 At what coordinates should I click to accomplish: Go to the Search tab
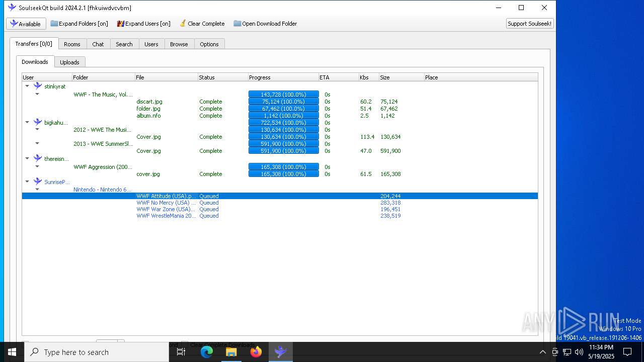124,44
